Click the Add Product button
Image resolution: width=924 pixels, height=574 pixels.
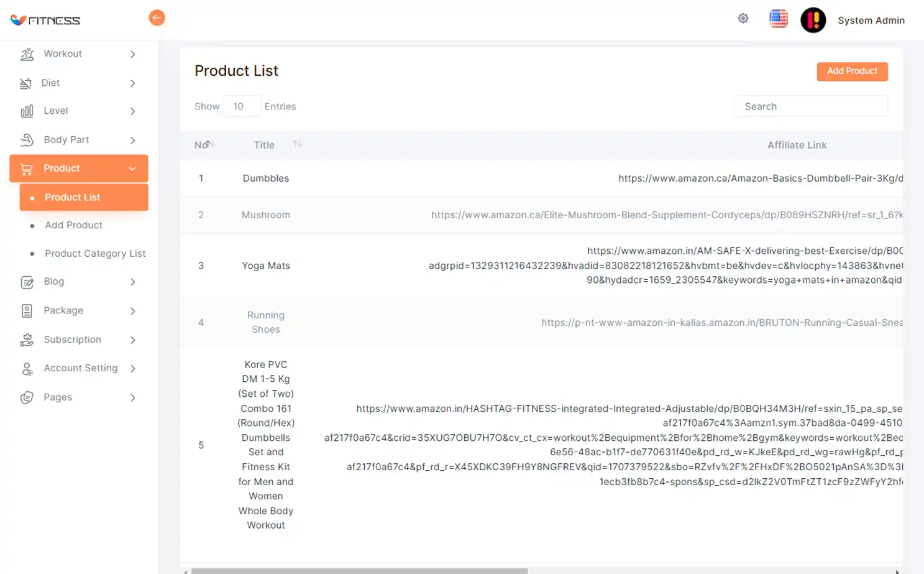(x=852, y=71)
